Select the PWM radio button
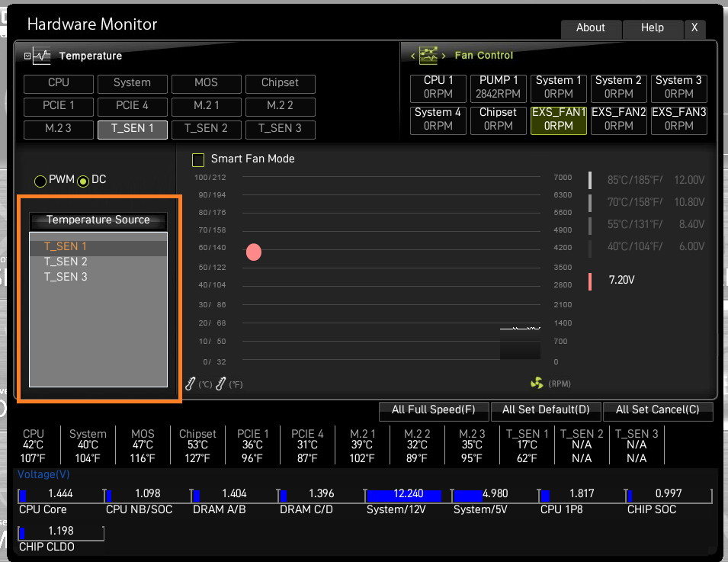The height and width of the screenshot is (562, 728). coord(40,181)
